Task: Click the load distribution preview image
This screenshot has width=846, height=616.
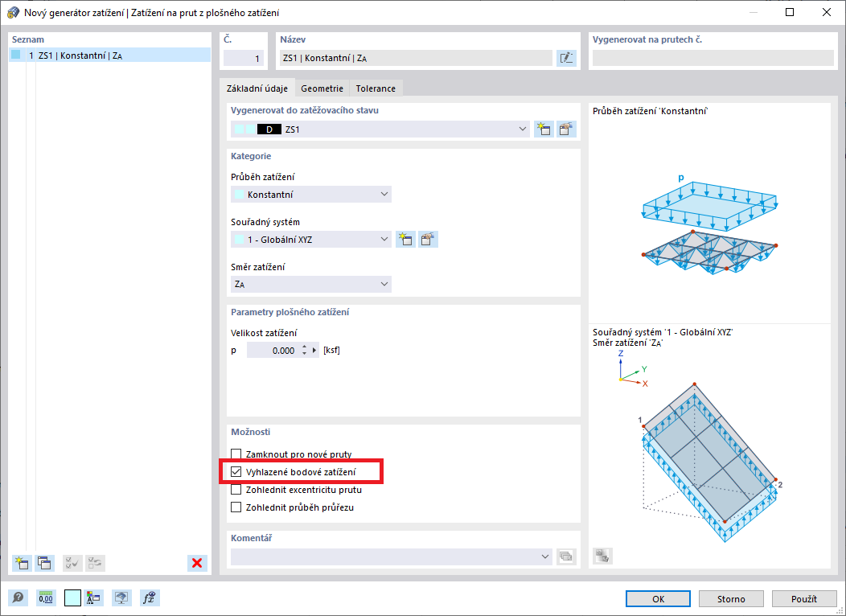Action: [x=709, y=224]
